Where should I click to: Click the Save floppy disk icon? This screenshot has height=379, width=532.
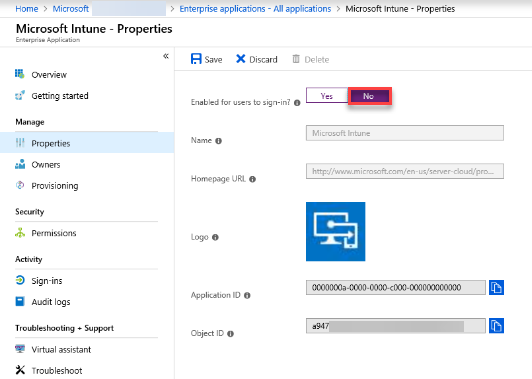click(x=196, y=59)
